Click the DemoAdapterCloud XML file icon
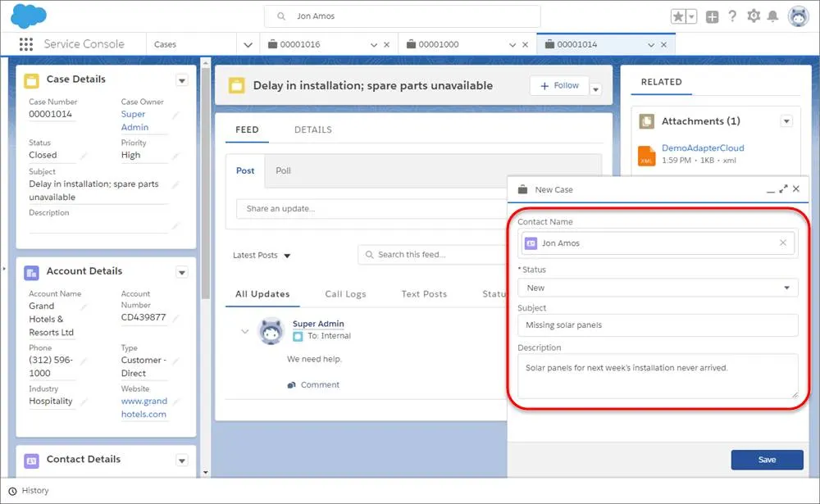The image size is (820, 504). [647, 155]
